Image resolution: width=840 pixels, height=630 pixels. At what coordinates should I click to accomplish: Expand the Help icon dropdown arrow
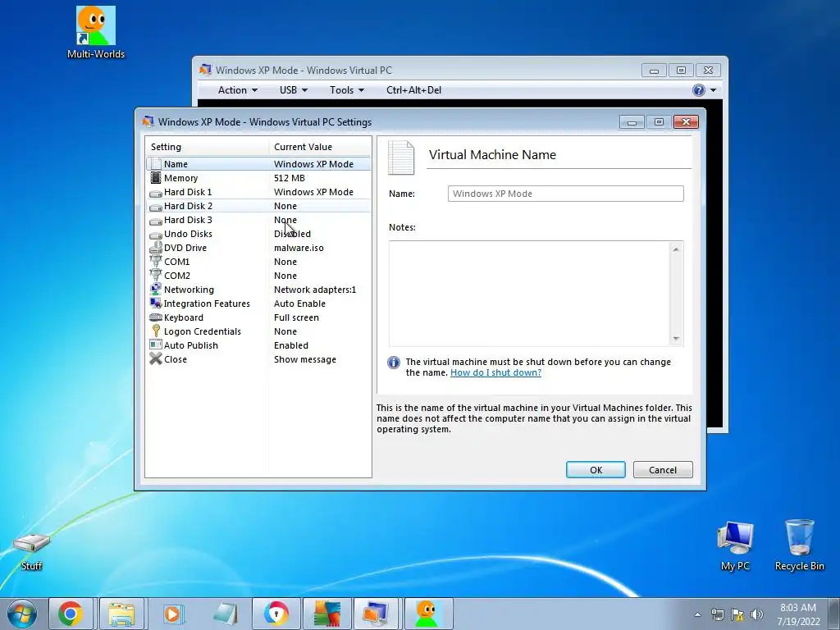[713, 90]
